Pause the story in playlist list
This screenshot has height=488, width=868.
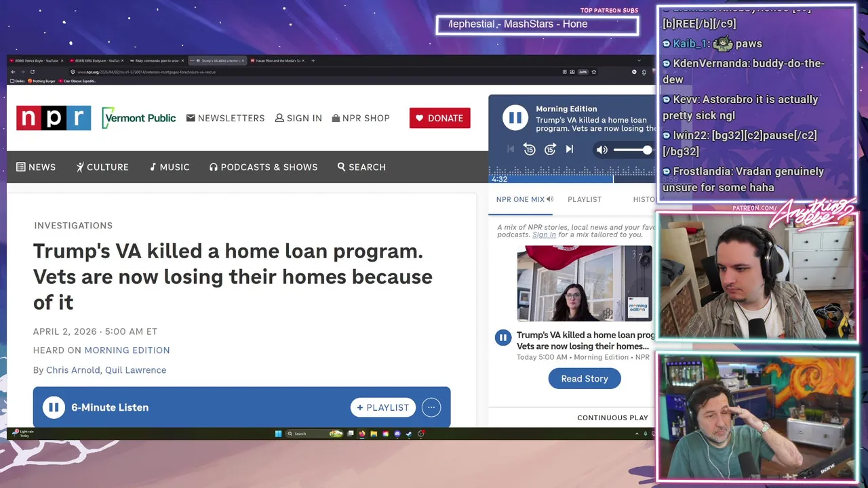(x=503, y=338)
